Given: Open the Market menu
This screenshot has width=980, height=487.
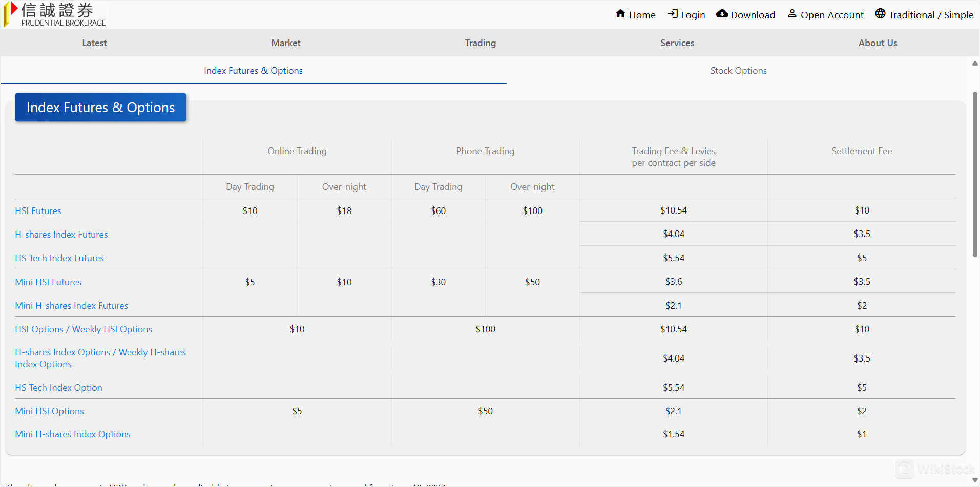Looking at the screenshot, I should 286,43.
